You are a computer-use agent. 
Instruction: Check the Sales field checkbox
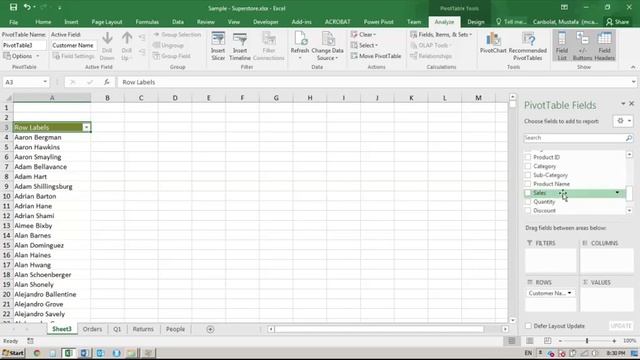tap(528, 193)
